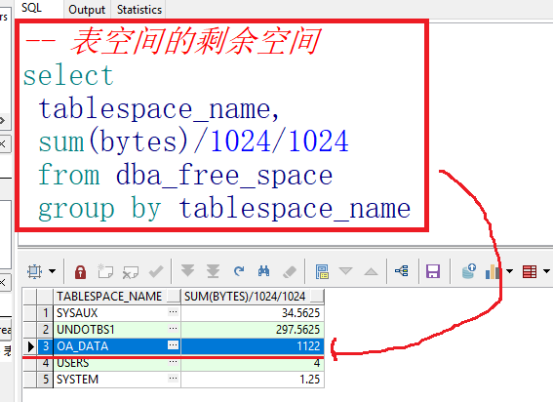
Task: Click the bar chart icon
Action: coord(493,272)
